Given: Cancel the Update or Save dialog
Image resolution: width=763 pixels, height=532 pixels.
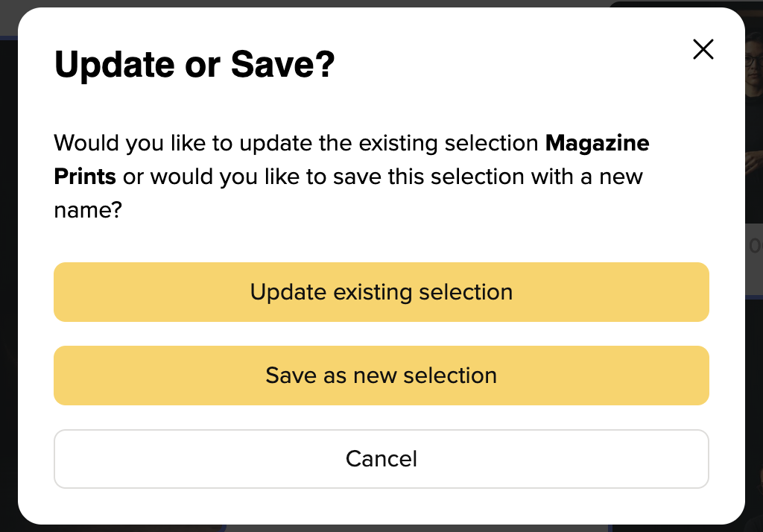Looking at the screenshot, I should click(x=381, y=459).
